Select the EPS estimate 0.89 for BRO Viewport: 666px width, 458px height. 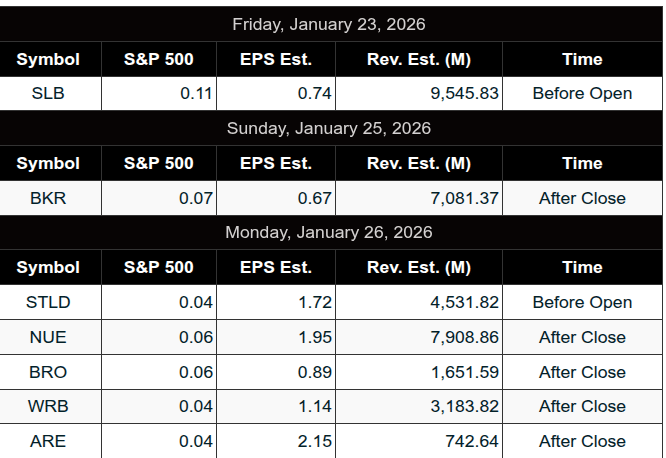(x=315, y=372)
